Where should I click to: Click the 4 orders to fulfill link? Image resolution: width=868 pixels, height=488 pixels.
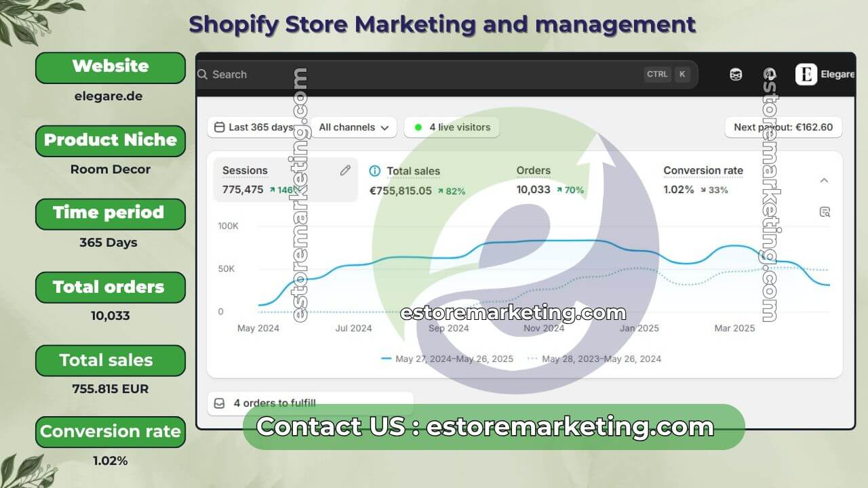[310, 403]
